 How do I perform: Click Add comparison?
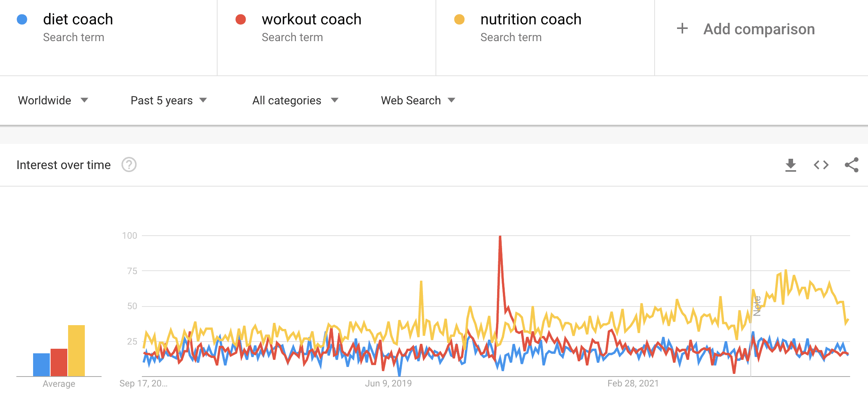point(758,29)
